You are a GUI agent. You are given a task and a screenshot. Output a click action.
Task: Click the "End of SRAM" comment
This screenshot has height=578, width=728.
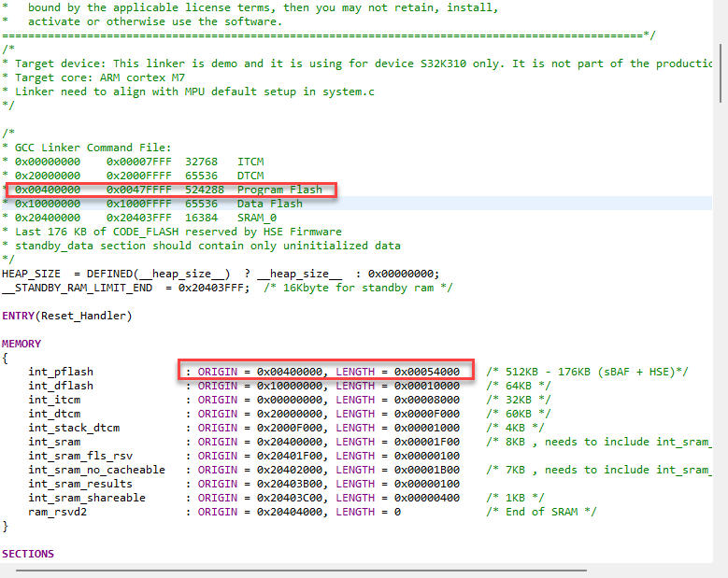click(x=541, y=512)
